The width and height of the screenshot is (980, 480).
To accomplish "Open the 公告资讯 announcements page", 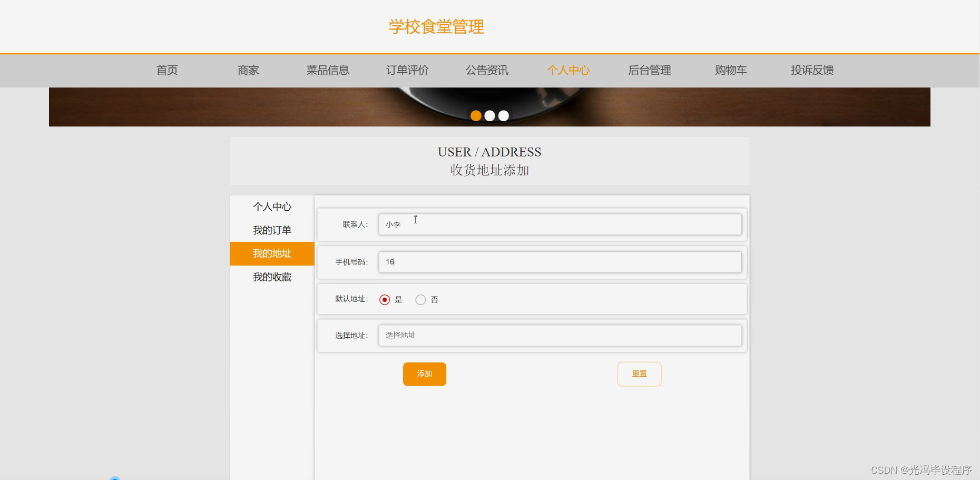I will coord(486,70).
